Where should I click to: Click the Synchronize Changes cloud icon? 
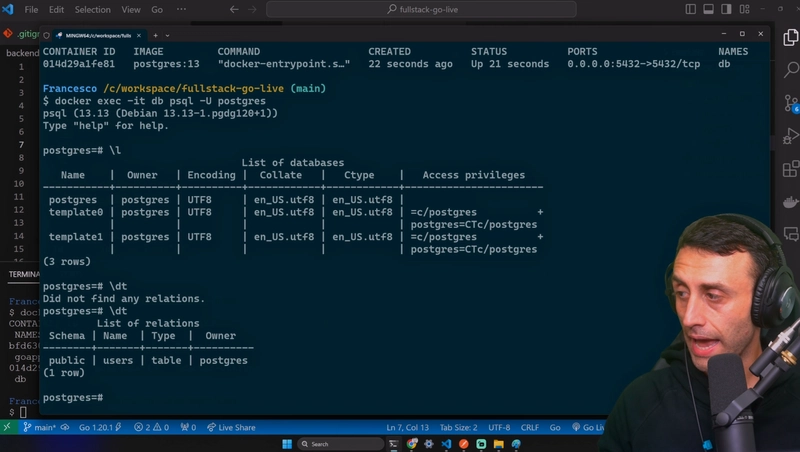tap(65, 428)
